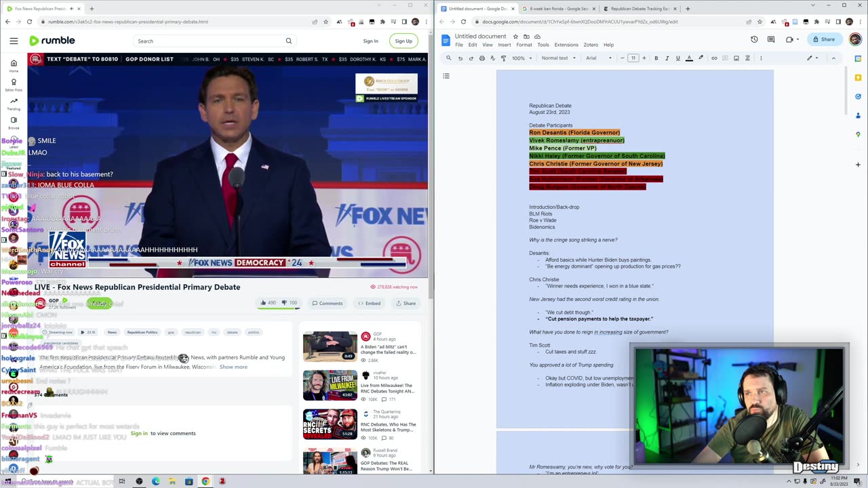Click the font size 11 field
Image resolution: width=868 pixels, height=488 pixels.
click(x=633, y=58)
